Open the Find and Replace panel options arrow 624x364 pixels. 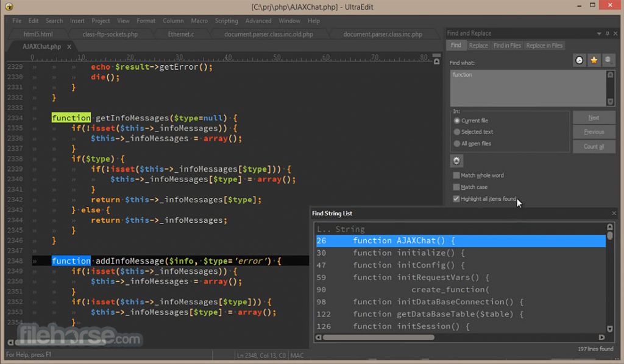tap(599, 33)
